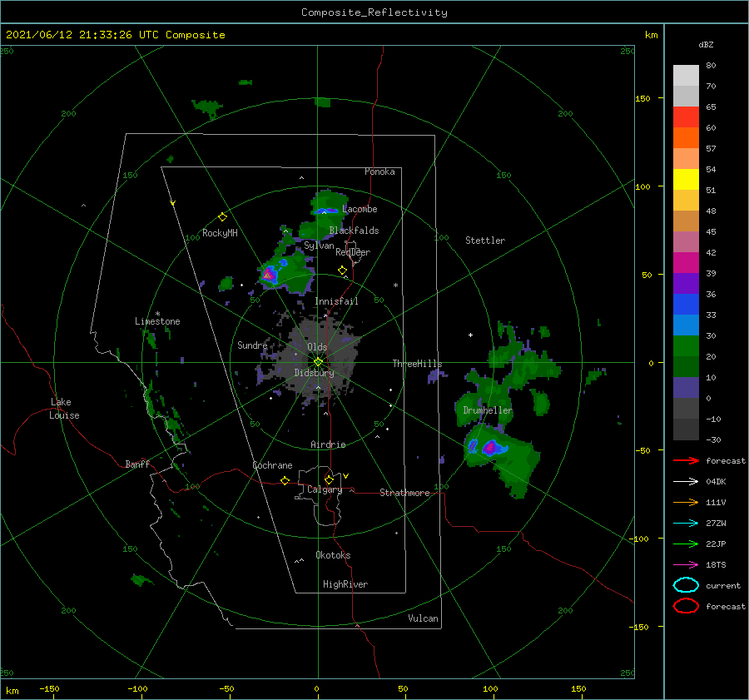749x700 pixels.
Task: Select the Sundre label
Action: click(252, 345)
